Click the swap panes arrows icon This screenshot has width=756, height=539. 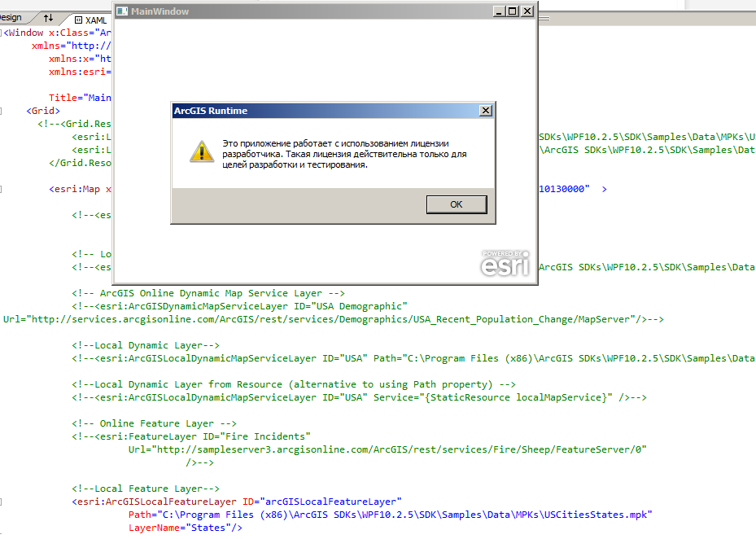point(48,19)
